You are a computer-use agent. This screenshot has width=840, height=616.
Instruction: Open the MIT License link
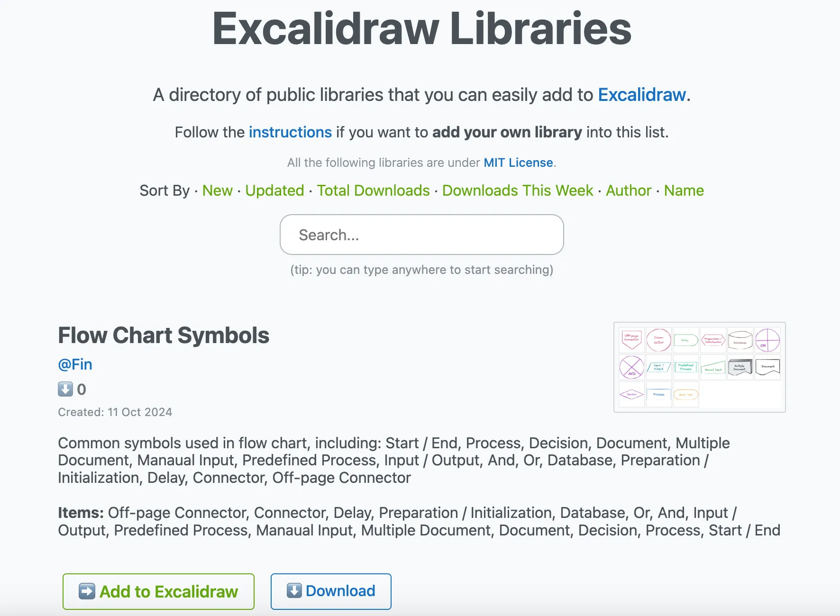pos(518,163)
